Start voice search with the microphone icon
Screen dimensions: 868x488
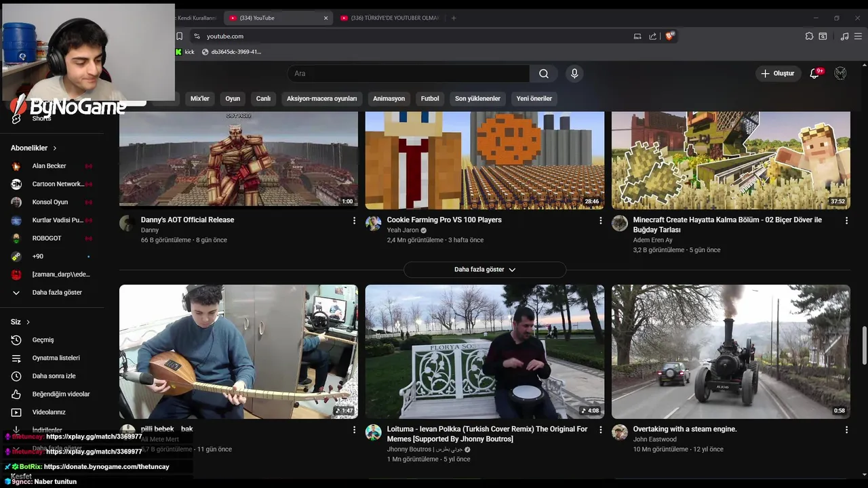click(x=574, y=73)
